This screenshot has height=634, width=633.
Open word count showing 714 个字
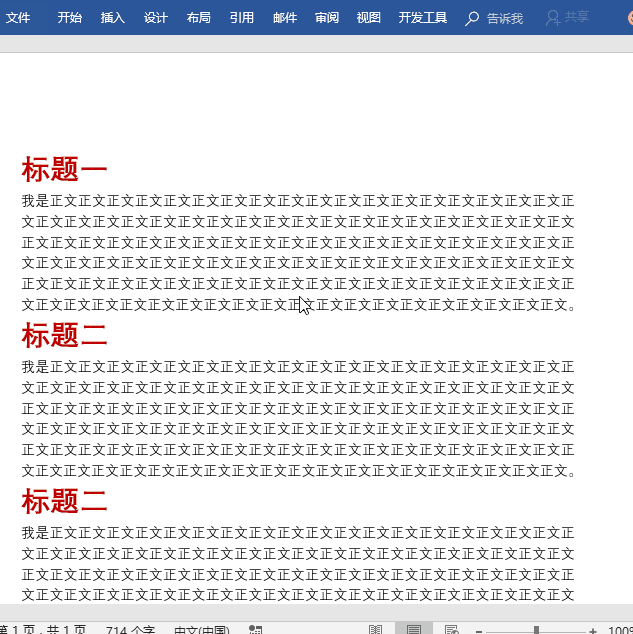tap(131, 630)
